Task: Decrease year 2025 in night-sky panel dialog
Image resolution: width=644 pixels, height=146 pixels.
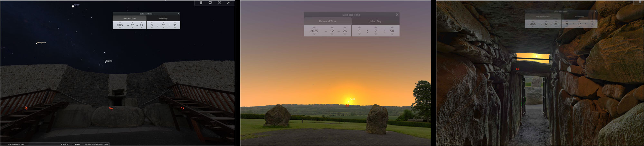Action: tap(120, 28)
